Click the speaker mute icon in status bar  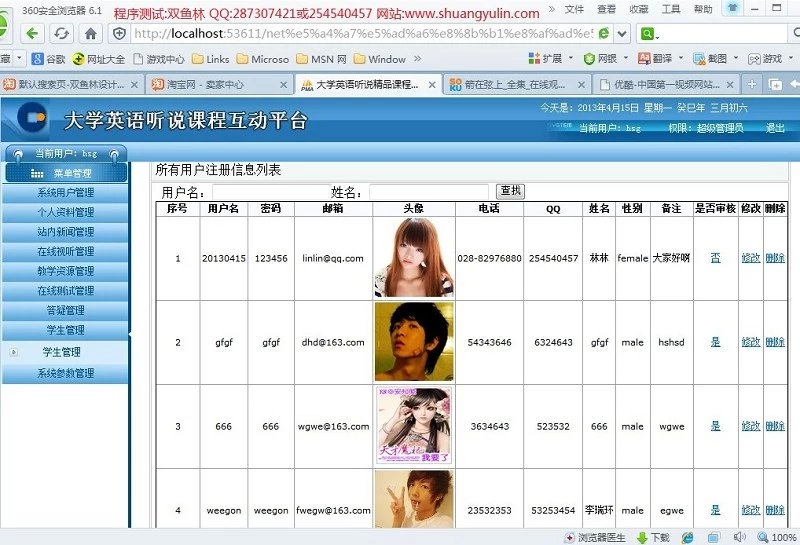[x=739, y=537]
